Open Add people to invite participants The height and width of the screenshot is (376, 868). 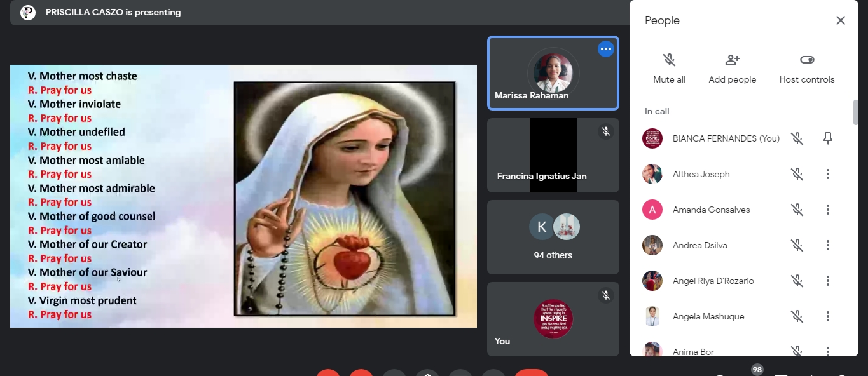pyautogui.click(x=733, y=69)
